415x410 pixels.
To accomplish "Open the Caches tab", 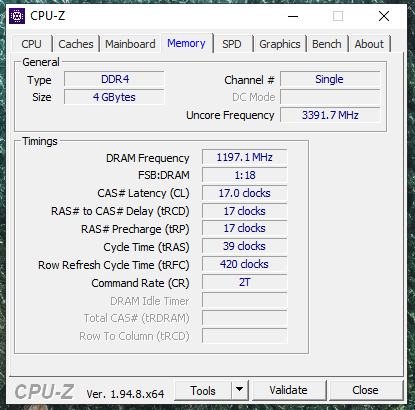I will pyautogui.click(x=76, y=44).
